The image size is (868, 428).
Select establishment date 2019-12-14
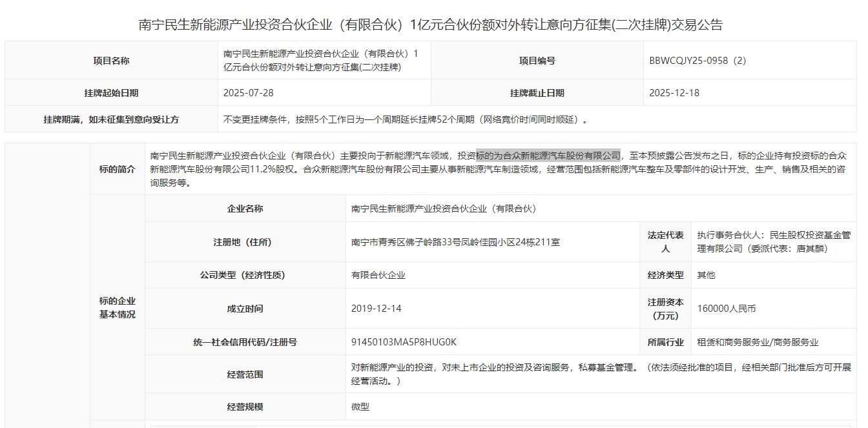(x=377, y=309)
